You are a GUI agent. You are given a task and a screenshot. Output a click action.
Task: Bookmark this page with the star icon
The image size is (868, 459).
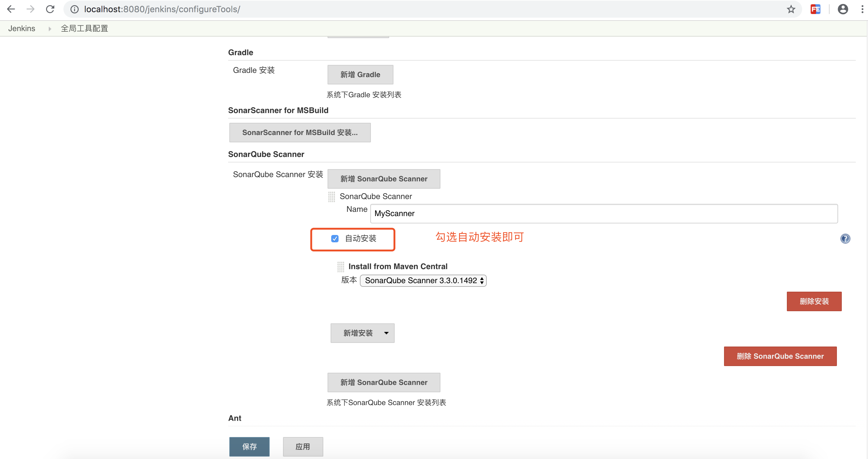[791, 9]
